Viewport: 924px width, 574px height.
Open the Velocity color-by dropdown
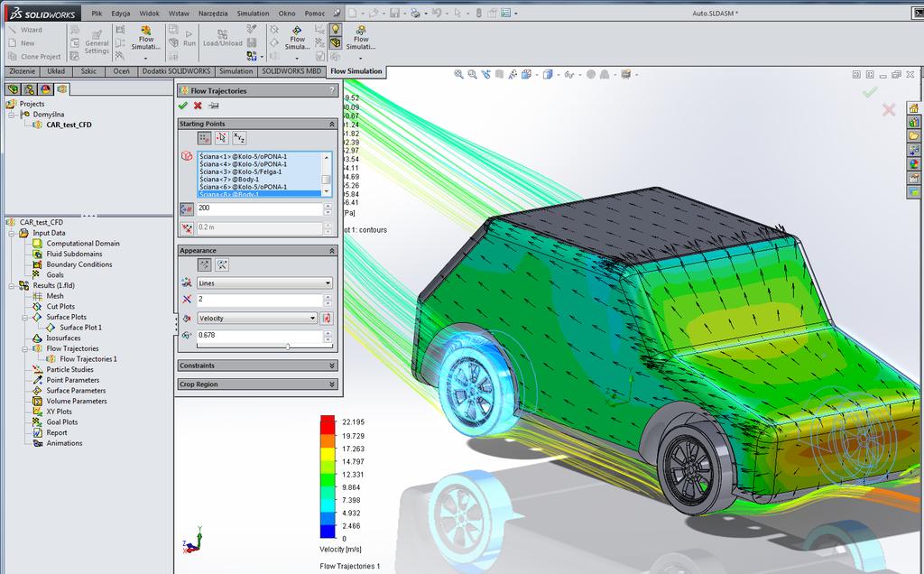pos(257,319)
